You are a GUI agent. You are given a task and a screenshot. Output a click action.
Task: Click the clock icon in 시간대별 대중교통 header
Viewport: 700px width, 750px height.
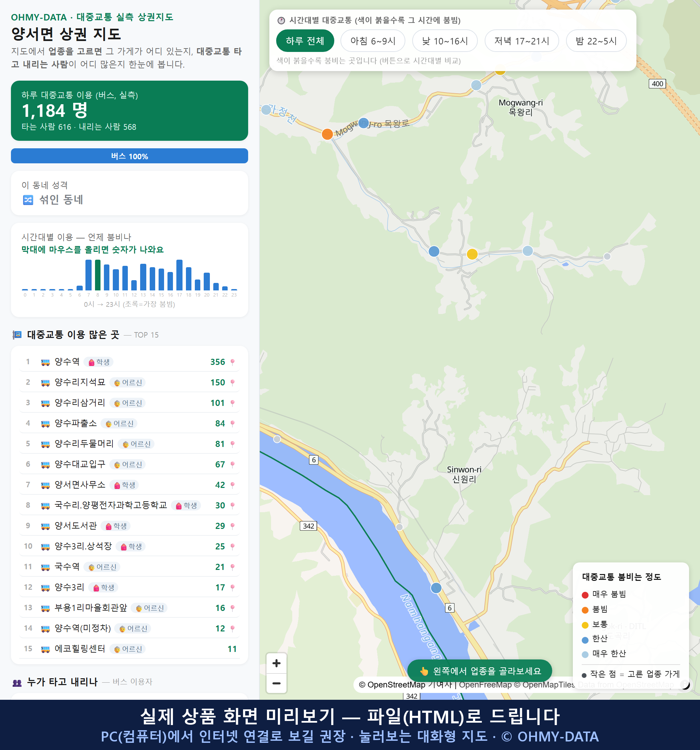(281, 21)
